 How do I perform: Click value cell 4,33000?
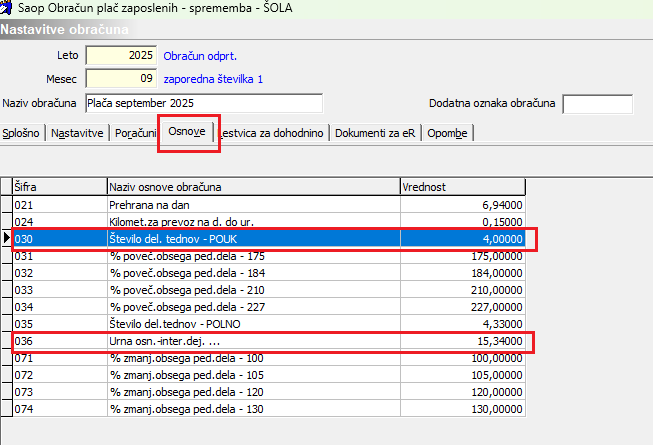[x=463, y=324]
